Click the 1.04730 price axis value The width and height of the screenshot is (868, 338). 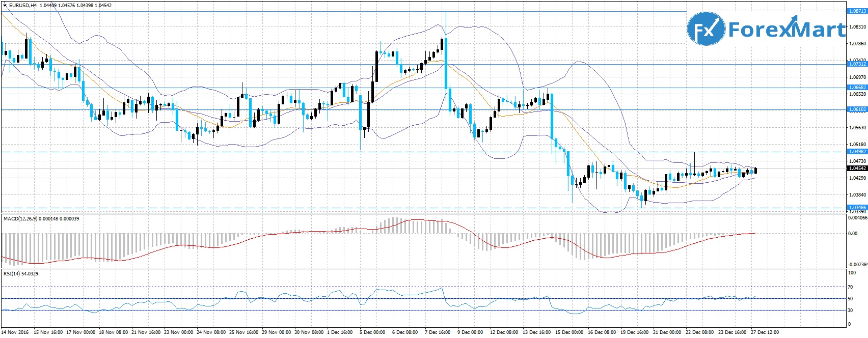coord(858,161)
